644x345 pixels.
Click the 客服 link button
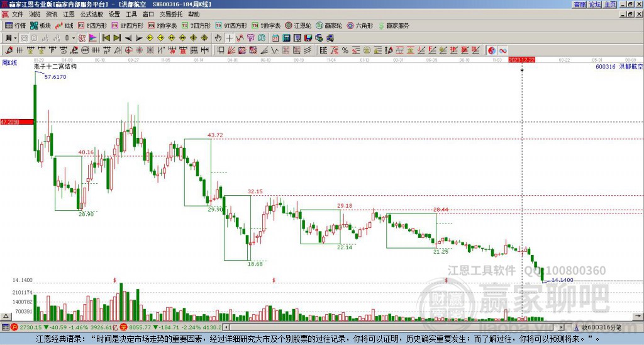580,4
